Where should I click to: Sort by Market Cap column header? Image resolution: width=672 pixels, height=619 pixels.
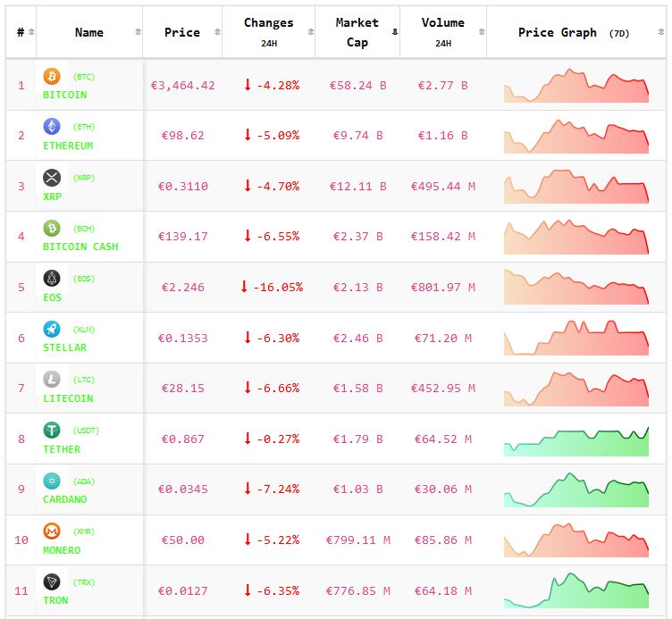(x=357, y=32)
